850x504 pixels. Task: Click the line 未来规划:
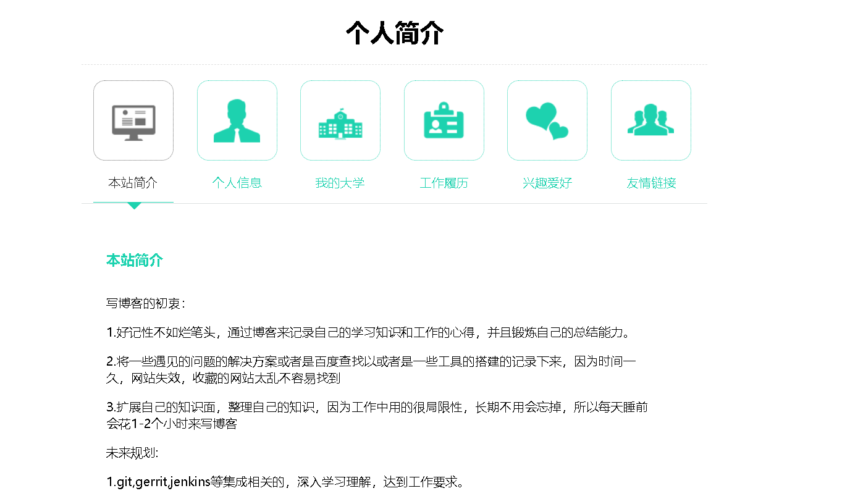[133, 453]
